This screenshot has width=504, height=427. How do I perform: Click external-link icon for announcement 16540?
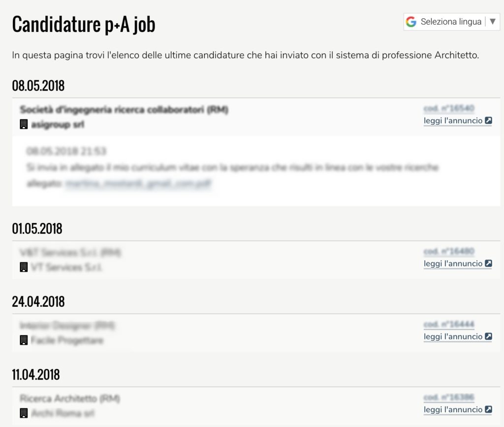coord(488,121)
